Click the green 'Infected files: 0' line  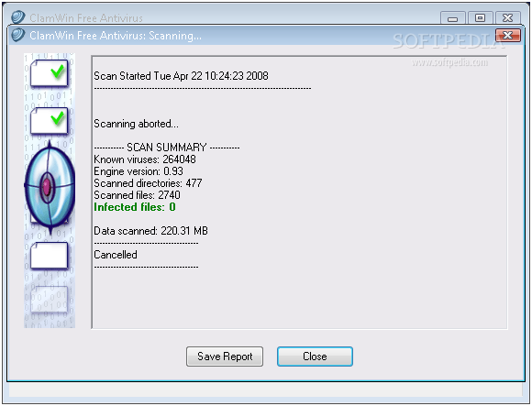(135, 207)
